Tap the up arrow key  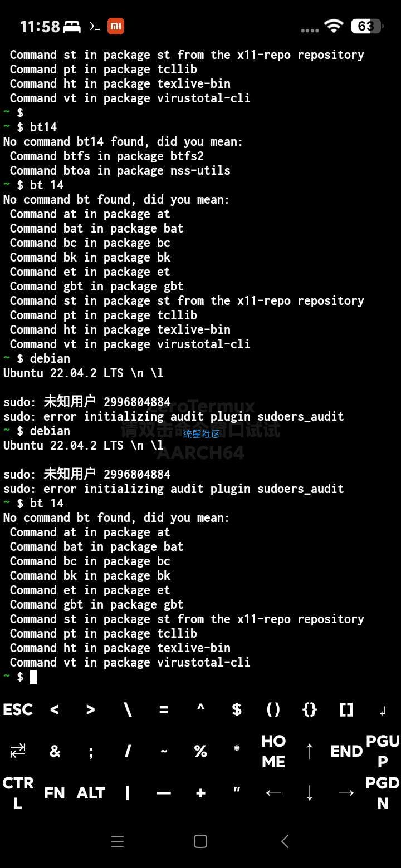click(x=310, y=751)
